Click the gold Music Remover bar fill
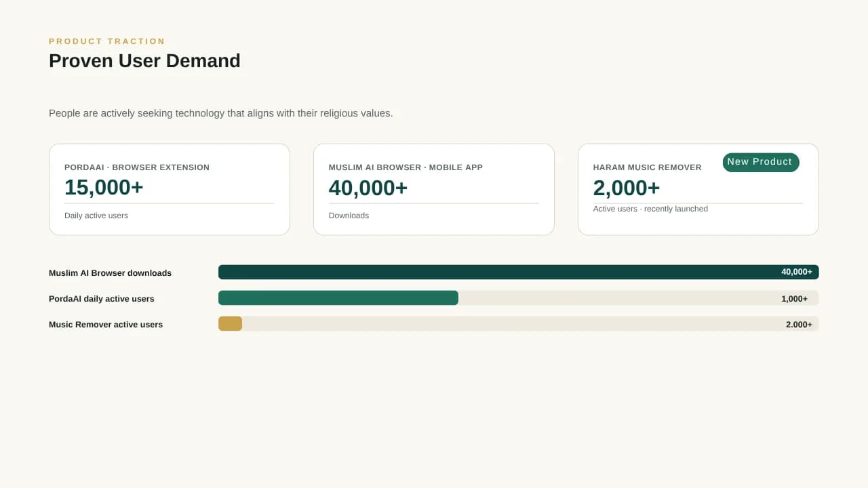The width and height of the screenshot is (868, 488). 230,323
